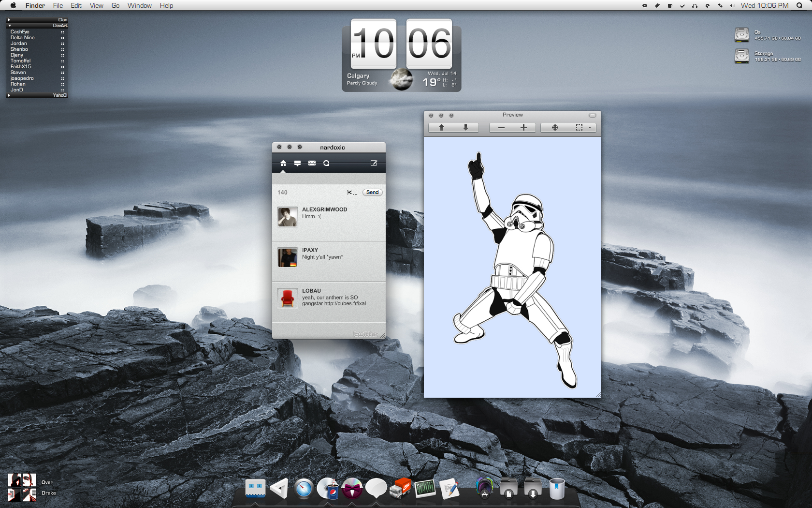The image size is (812, 508).
Task: Open the Apple menu
Action: pyautogui.click(x=13, y=6)
